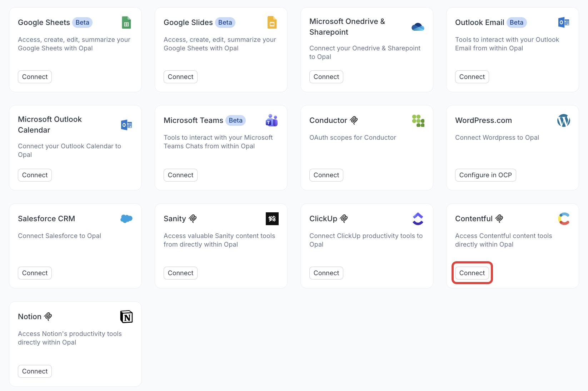This screenshot has height=391, width=588.
Task: Click the Contentful logo icon
Action: point(564,219)
